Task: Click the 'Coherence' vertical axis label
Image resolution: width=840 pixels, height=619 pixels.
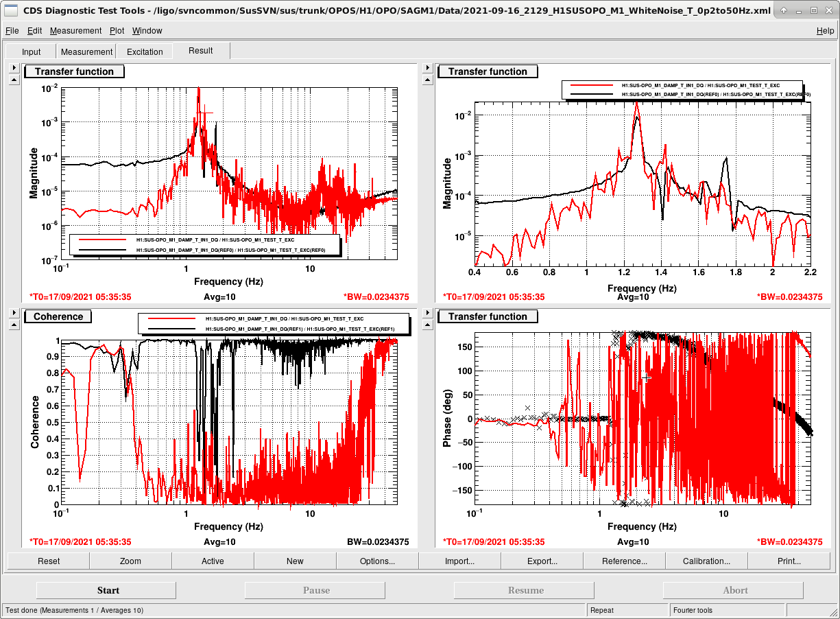Action: [34, 421]
